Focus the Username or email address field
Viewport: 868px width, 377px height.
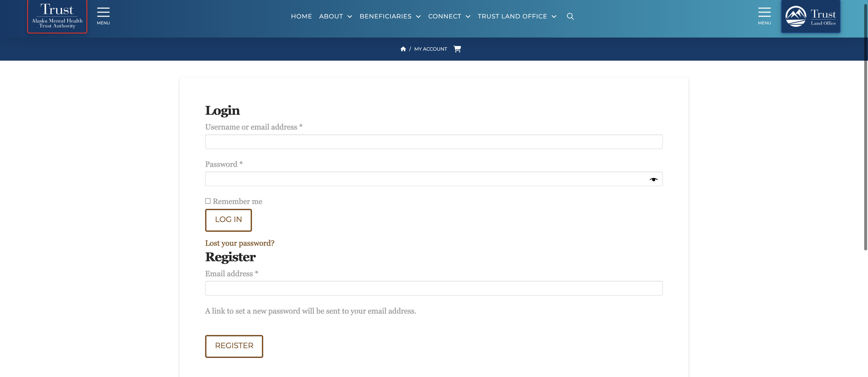(x=433, y=142)
